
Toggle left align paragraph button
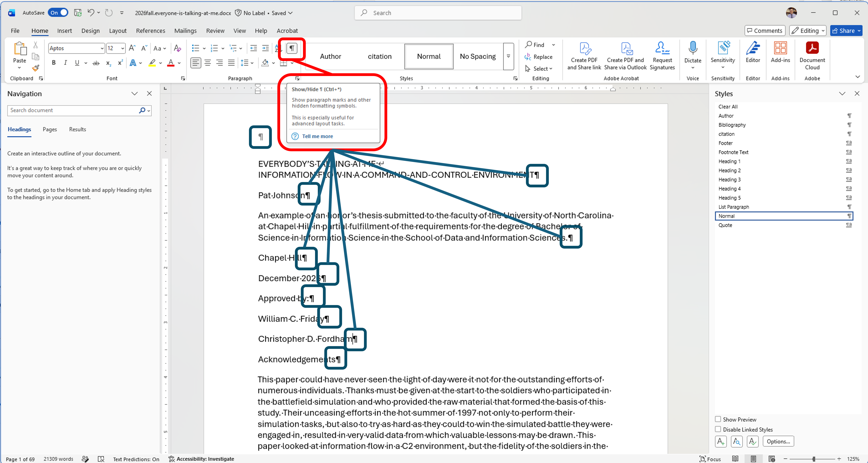click(195, 63)
